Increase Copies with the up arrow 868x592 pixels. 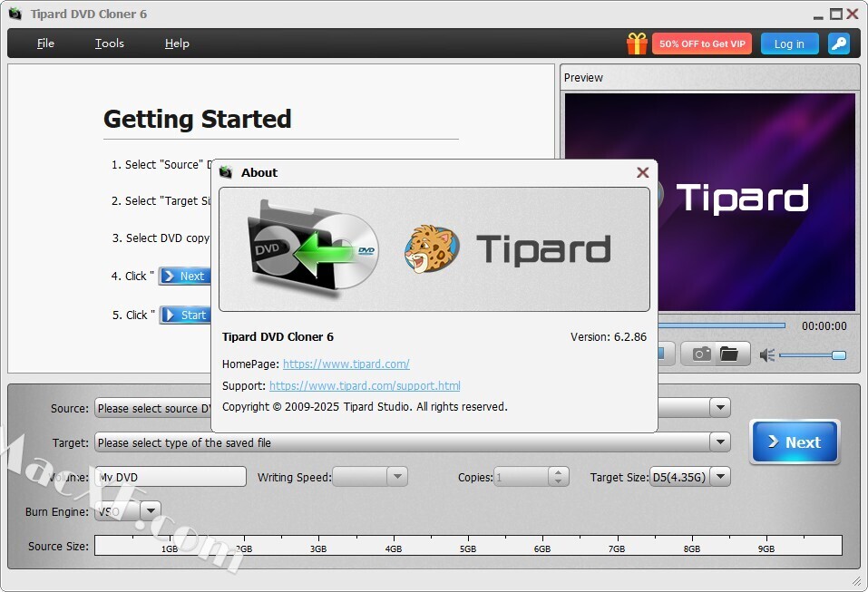click(558, 472)
